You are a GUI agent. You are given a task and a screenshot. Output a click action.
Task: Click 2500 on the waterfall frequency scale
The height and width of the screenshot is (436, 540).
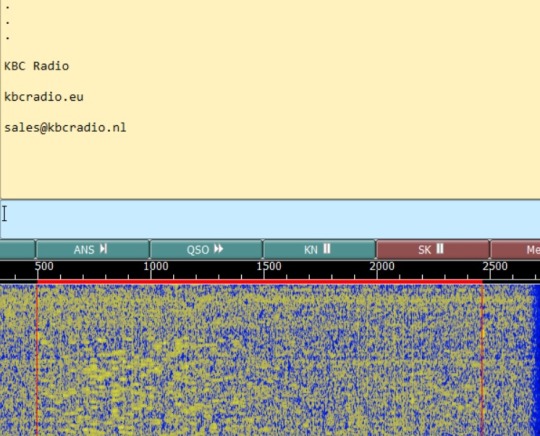(x=495, y=266)
